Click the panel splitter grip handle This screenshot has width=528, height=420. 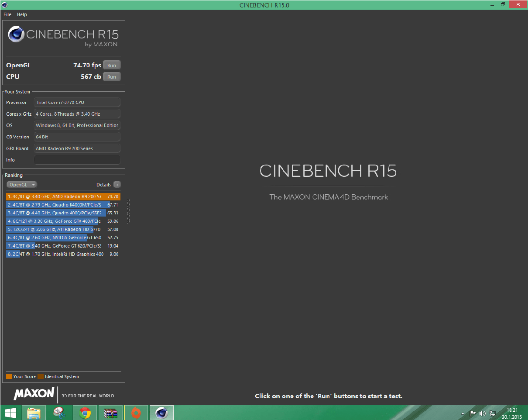[129, 211]
